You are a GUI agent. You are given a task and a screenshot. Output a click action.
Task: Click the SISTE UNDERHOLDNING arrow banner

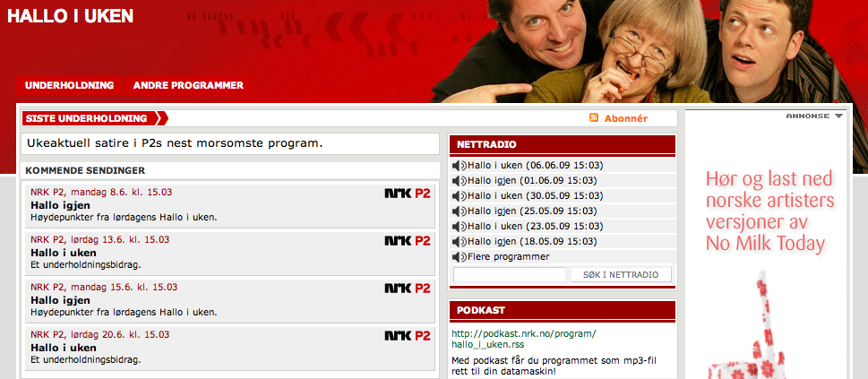point(95,118)
